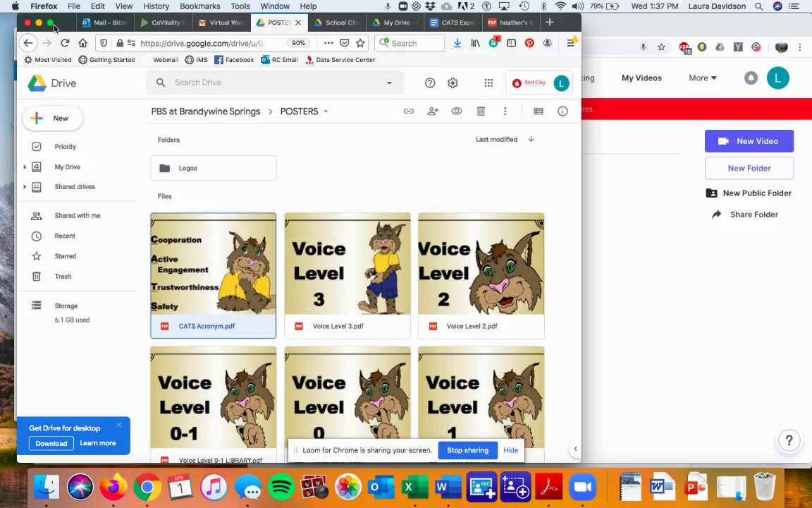The image size is (812, 508).
Task: Click the New button in Drive
Action: (52, 119)
